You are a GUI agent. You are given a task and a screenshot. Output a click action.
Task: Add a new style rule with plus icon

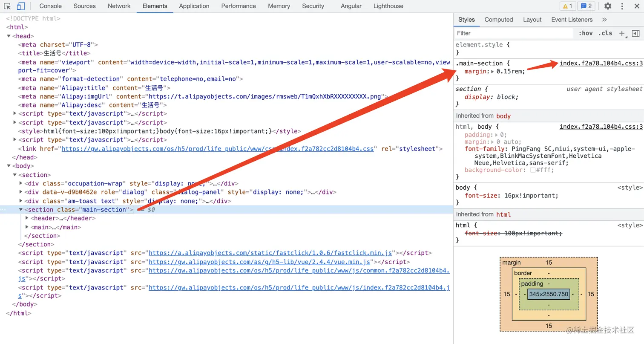[x=622, y=33]
